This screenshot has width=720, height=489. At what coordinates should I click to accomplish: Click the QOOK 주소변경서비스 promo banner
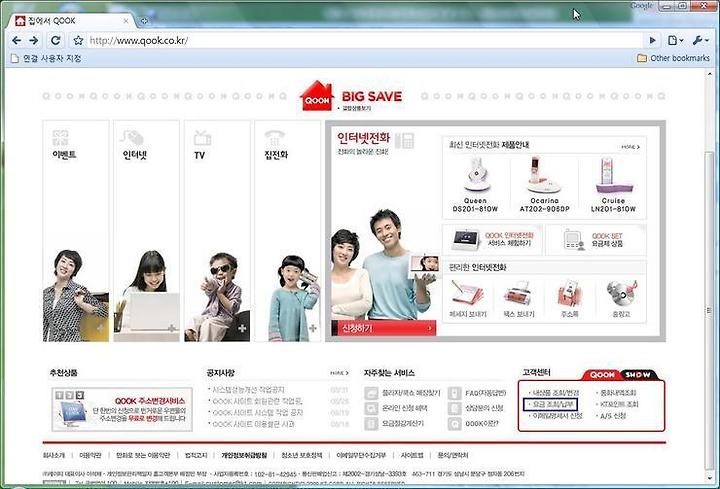(122, 410)
